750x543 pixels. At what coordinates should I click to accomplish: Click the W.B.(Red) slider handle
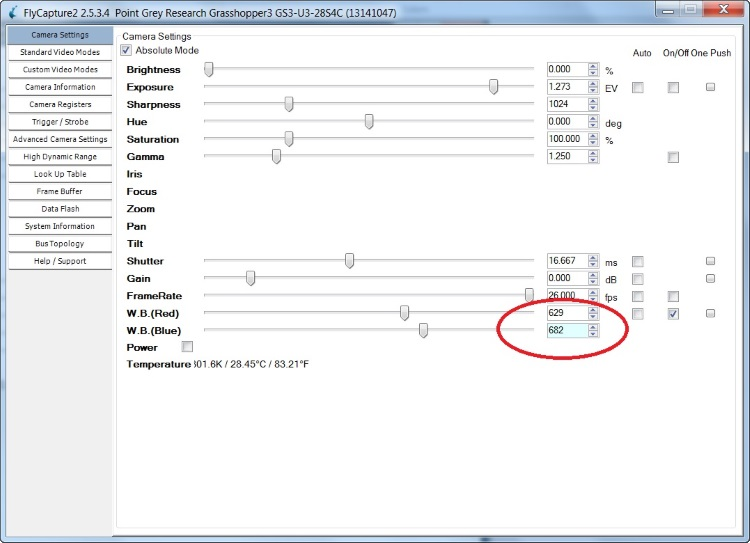pyautogui.click(x=404, y=313)
